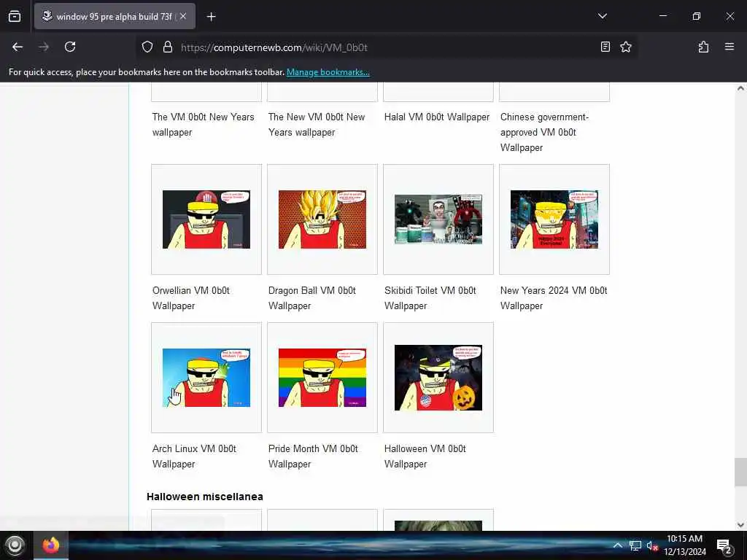Viewport: 747px width, 560px height.
Task: Open Orwellian VM 0b0t Wallpaper thumbnail
Action: [206, 219]
